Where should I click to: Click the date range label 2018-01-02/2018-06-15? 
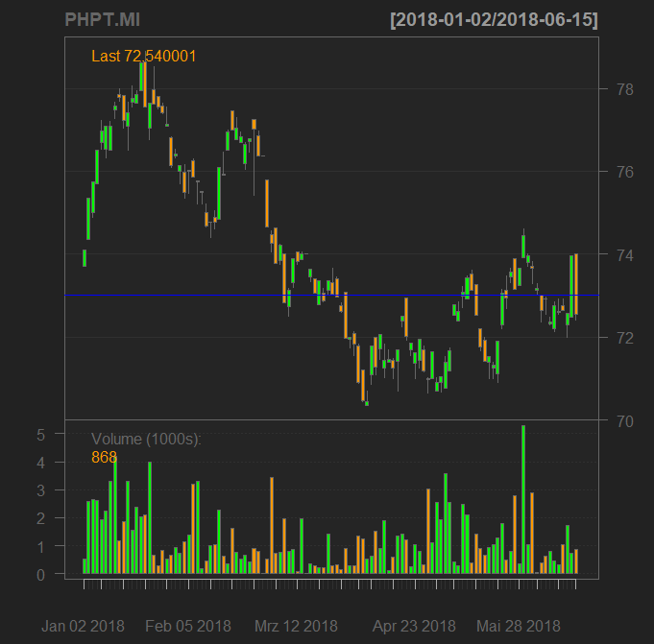click(x=494, y=20)
